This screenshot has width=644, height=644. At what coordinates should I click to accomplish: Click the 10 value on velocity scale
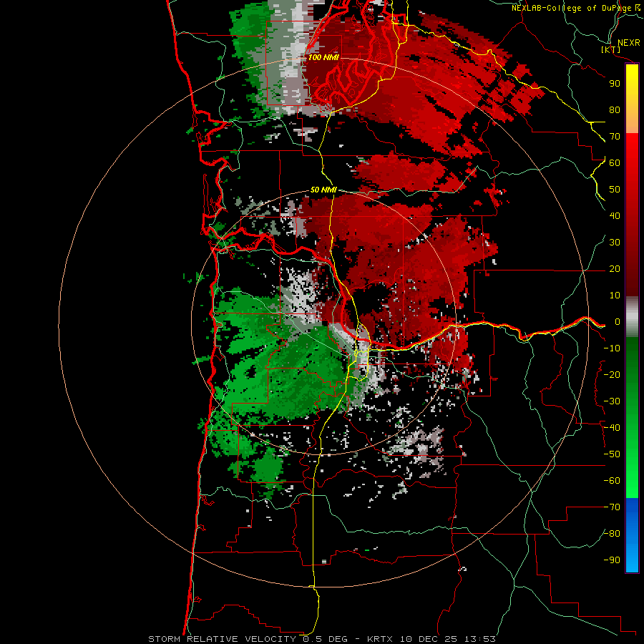coord(615,296)
